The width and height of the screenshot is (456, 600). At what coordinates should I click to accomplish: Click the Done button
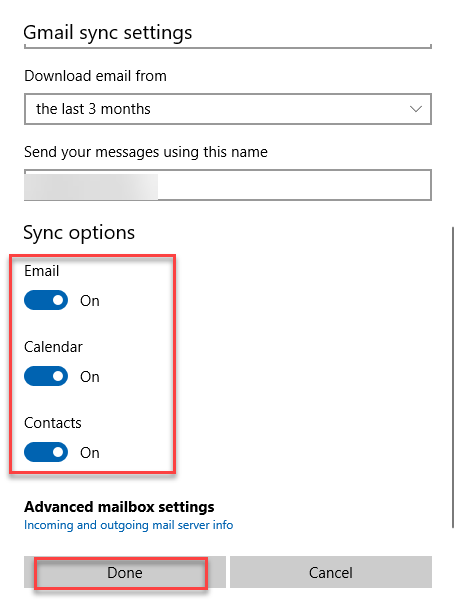coord(125,572)
